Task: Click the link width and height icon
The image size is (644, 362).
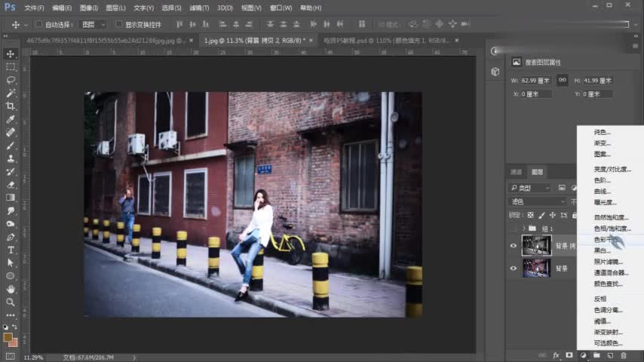Action: pyautogui.click(x=562, y=80)
